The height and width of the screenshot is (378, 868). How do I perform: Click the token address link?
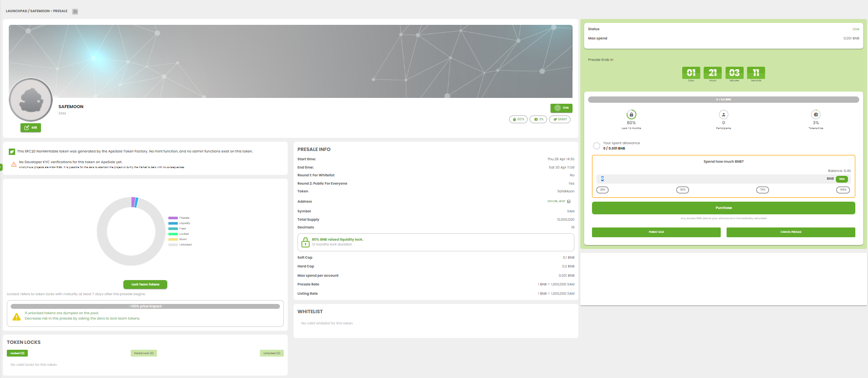coord(556,201)
